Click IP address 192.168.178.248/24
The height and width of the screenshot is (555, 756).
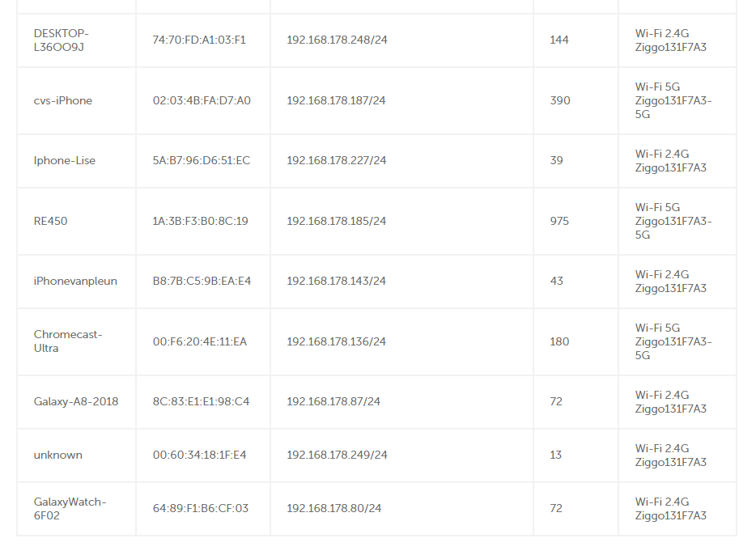pos(337,40)
